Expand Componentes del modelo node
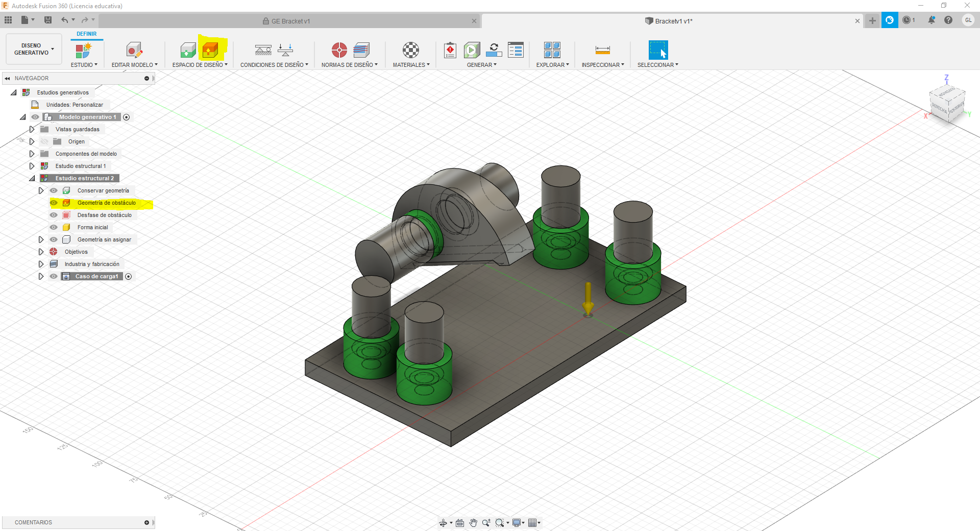Viewport: 980px width, 531px height. coord(32,154)
